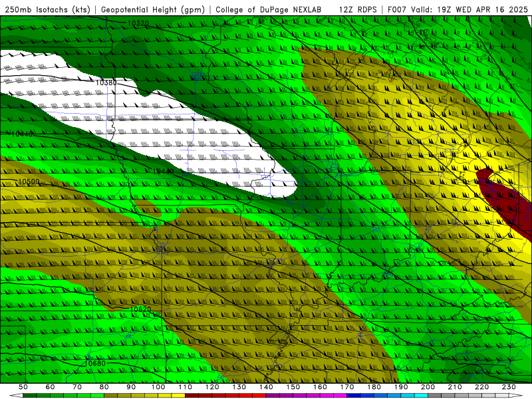Click the 200 value on the color scale

click(x=428, y=387)
